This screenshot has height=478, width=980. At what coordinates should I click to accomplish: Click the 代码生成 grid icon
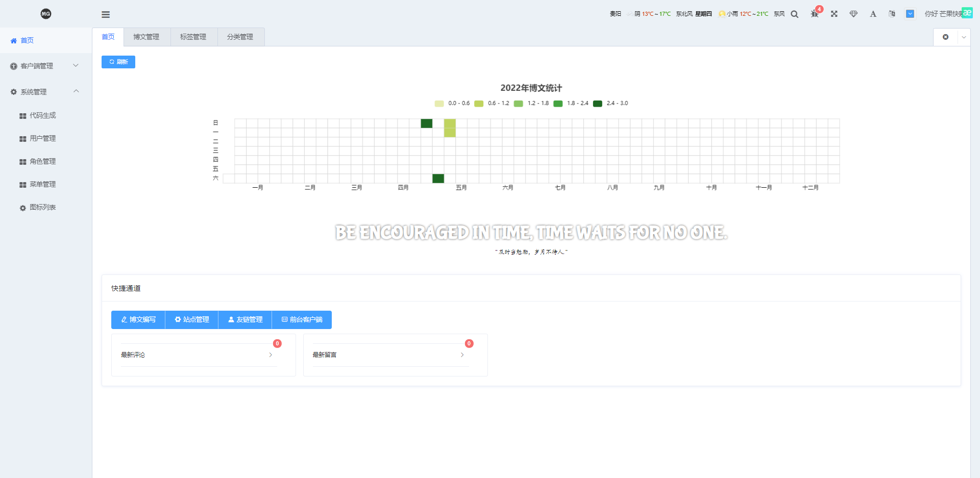(x=23, y=116)
